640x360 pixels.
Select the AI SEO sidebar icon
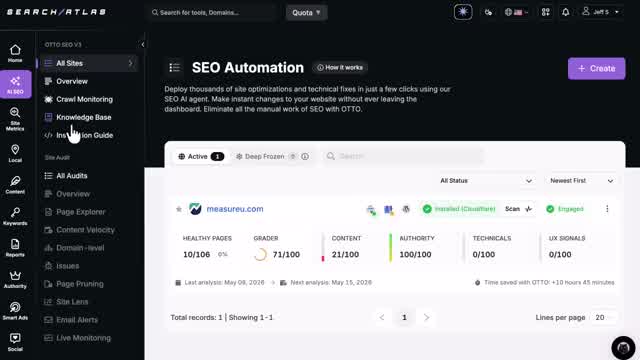click(16, 84)
